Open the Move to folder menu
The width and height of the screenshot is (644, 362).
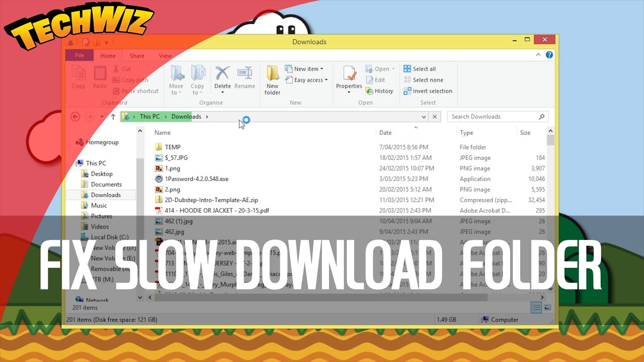pos(177,80)
